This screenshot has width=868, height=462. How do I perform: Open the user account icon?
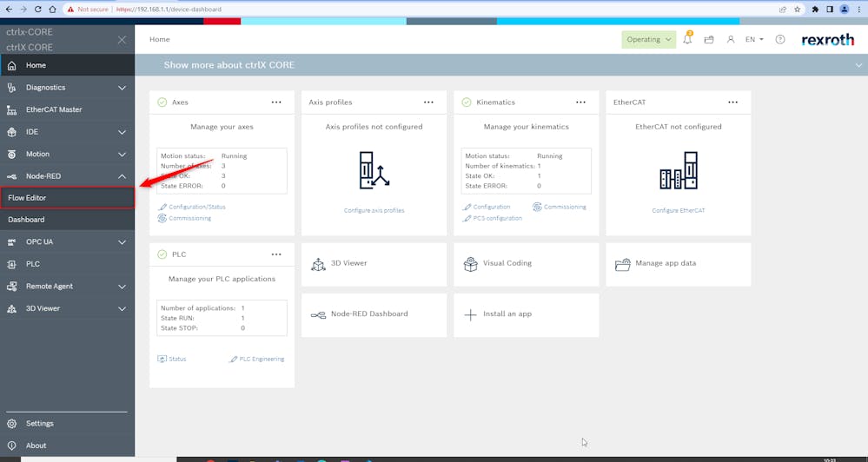731,39
